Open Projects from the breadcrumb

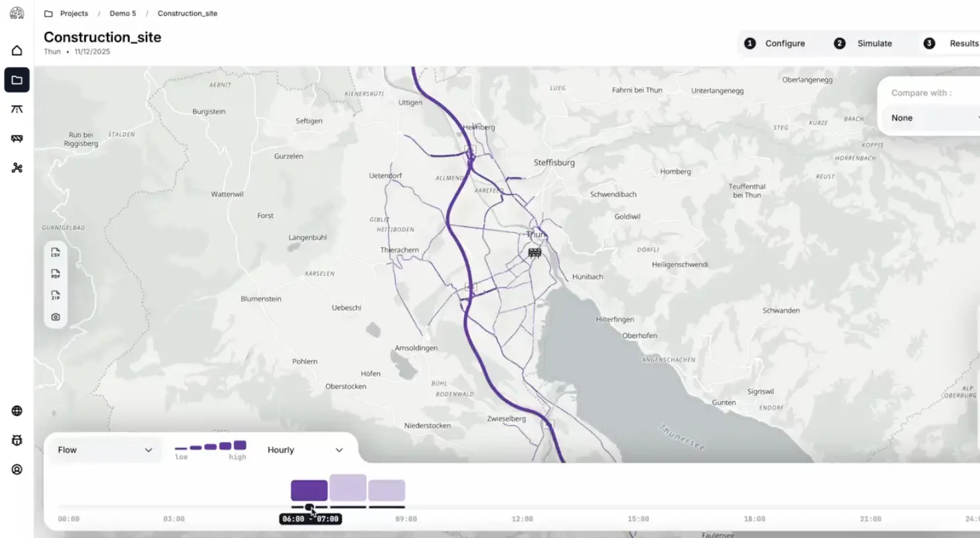click(74, 13)
